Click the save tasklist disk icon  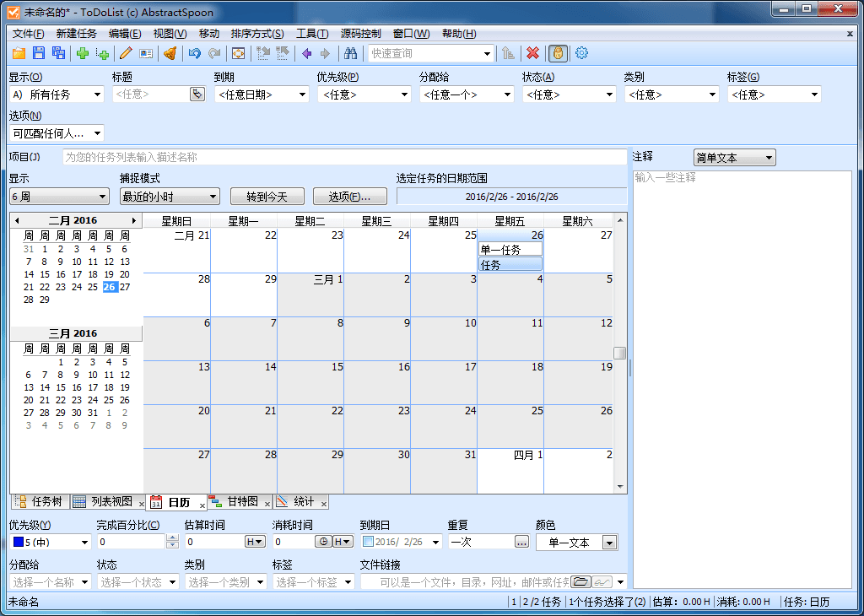(x=38, y=53)
